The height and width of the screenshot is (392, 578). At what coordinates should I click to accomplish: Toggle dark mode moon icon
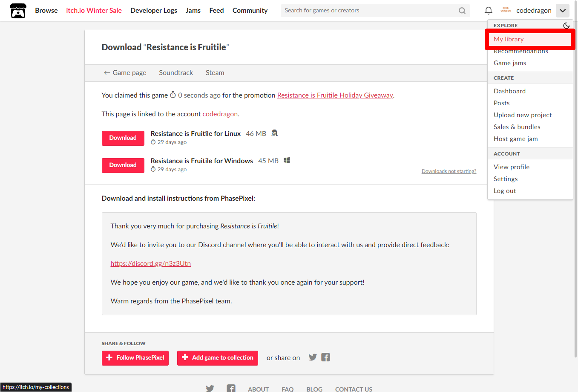pos(566,26)
